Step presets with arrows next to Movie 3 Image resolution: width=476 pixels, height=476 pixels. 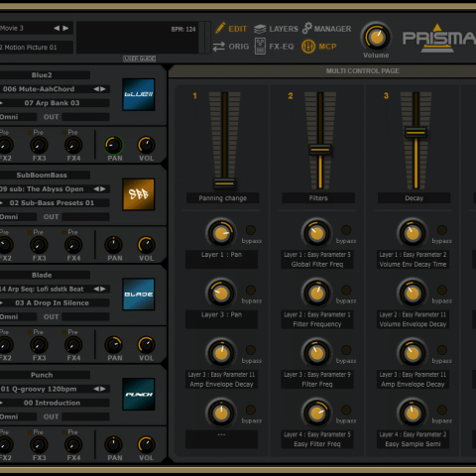click(x=61, y=28)
